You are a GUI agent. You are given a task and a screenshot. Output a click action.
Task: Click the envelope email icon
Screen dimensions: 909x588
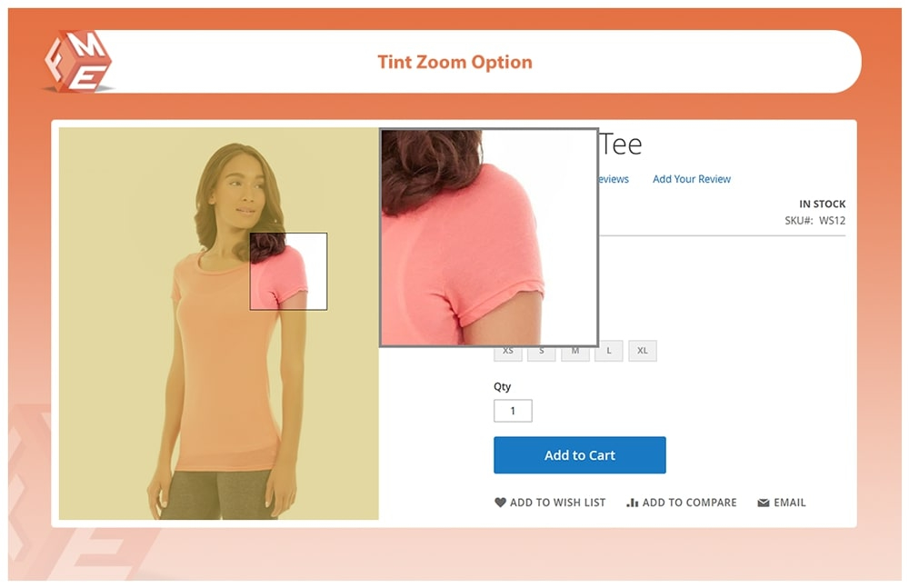pyautogui.click(x=764, y=503)
